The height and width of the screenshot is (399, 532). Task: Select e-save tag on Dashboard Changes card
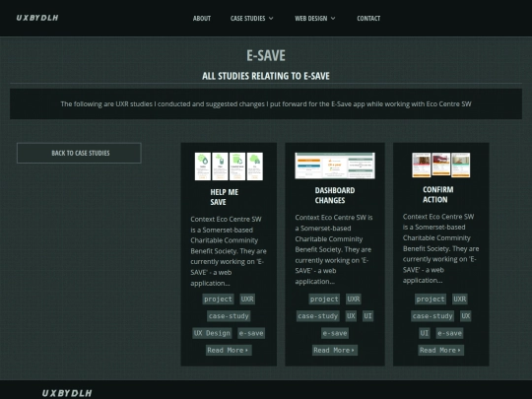(x=335, y=333)
